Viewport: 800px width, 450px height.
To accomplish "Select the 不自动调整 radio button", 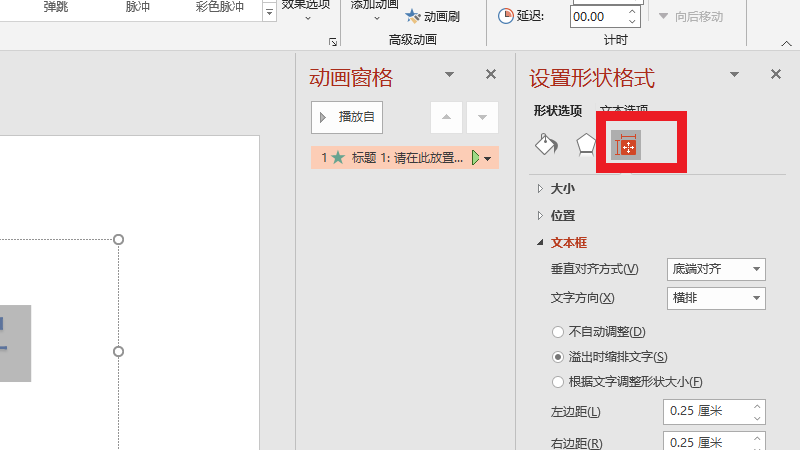I will coord(558,331).
